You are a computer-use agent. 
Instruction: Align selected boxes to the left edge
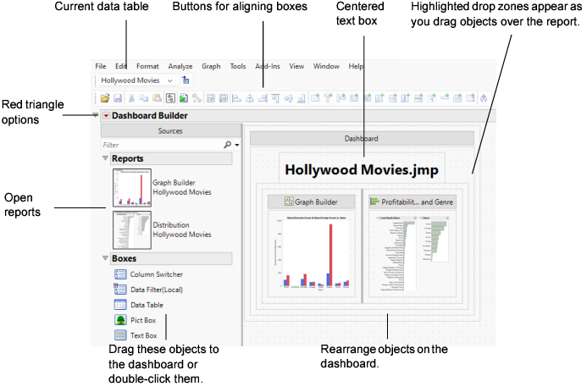tap(236, 98)
